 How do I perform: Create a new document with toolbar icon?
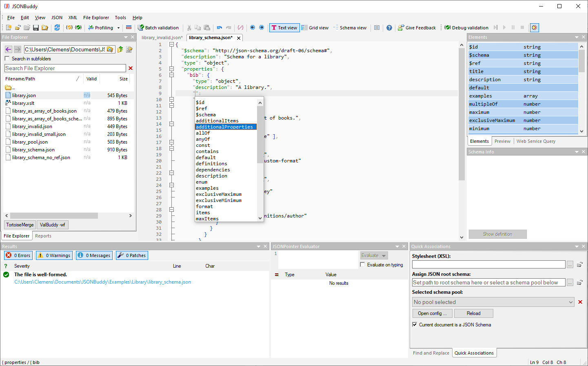click(x=9, y=27)
